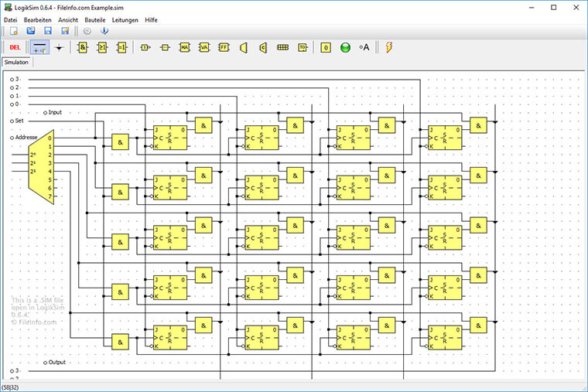Toggle the Set input pin
588x392 pixels.
(12, 121)
